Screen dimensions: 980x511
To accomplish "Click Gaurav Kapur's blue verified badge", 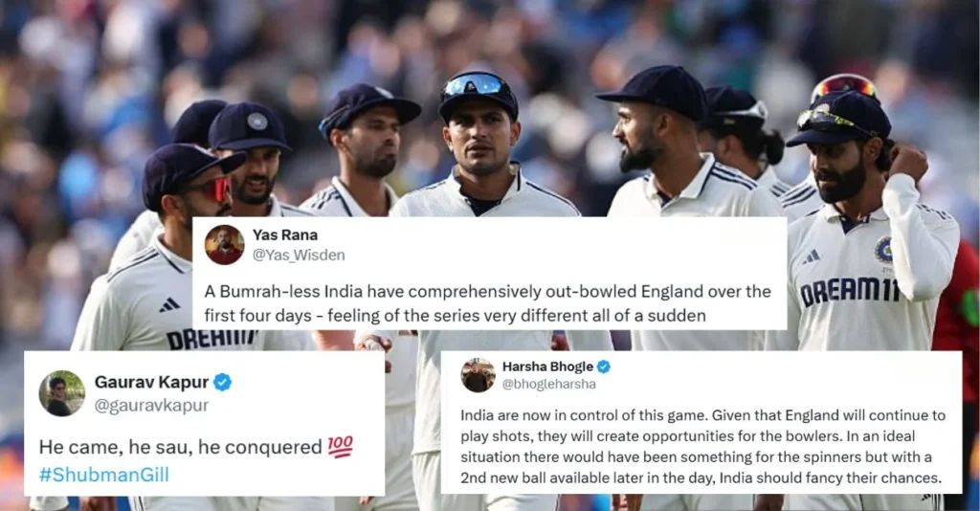I will click(223, 382).
